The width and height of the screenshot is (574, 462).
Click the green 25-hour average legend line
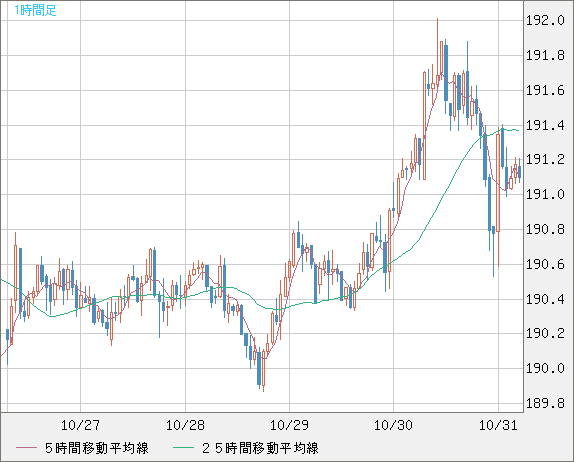[x=183, y=448]
